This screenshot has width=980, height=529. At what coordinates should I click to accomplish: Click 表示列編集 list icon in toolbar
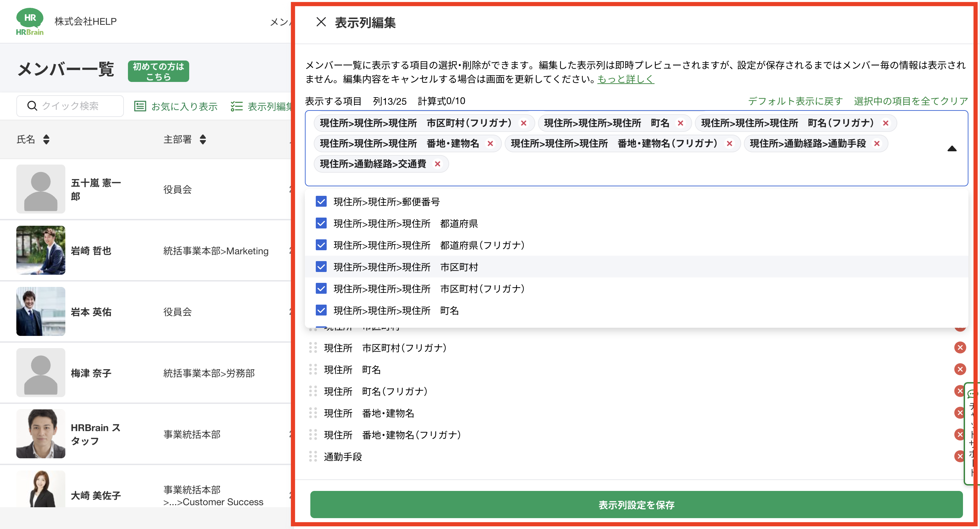236,106
